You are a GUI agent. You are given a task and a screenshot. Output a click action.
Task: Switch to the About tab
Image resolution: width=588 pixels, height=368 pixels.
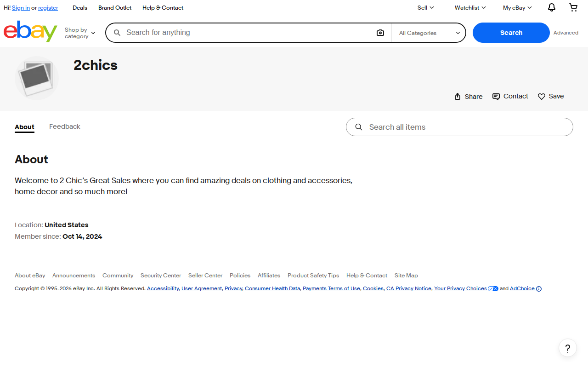coord(24,127)
